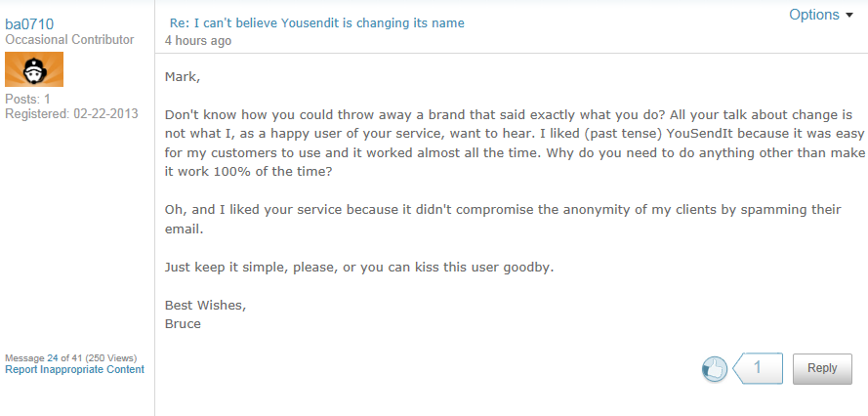Click the 'Bruce' signature text
The image size is (868, 416).
tap(183, 323)
